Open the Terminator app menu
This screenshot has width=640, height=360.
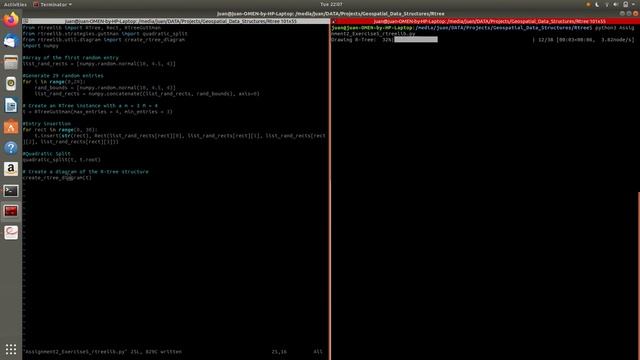click(53, 4)
